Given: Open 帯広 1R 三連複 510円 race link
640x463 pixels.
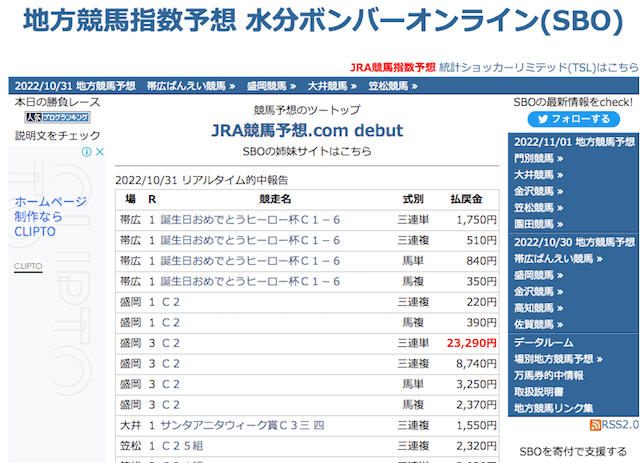Looking at the screenshot, I should 250,240.
